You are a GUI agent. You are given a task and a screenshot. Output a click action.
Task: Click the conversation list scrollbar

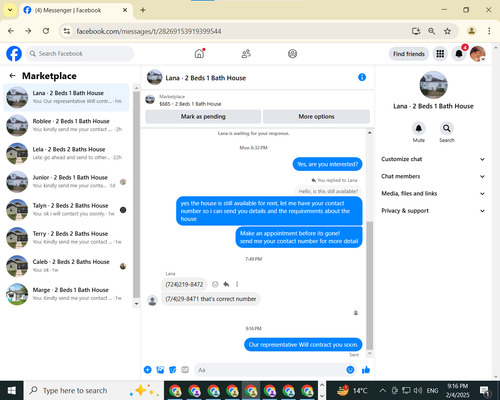point(136,195)
